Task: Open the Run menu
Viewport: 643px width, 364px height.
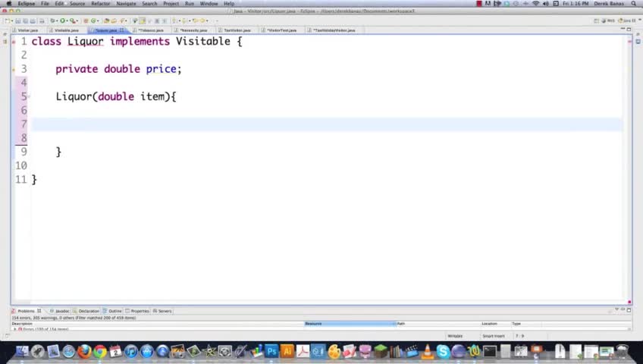Action: (x=190, y=3)
